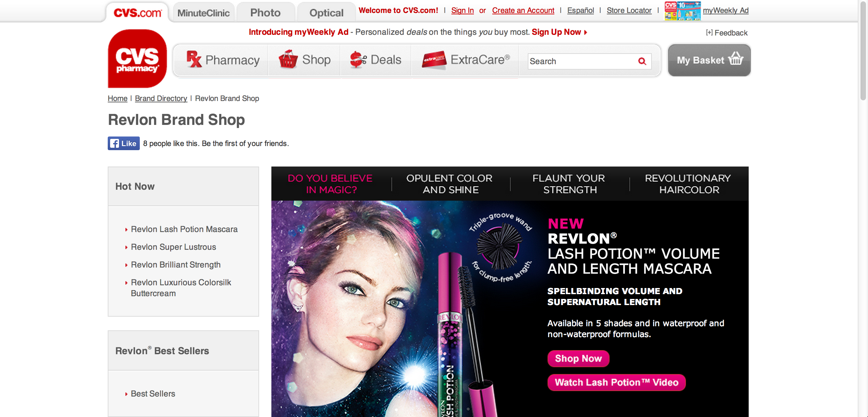Open the Store Locator link

pos(629,11)
